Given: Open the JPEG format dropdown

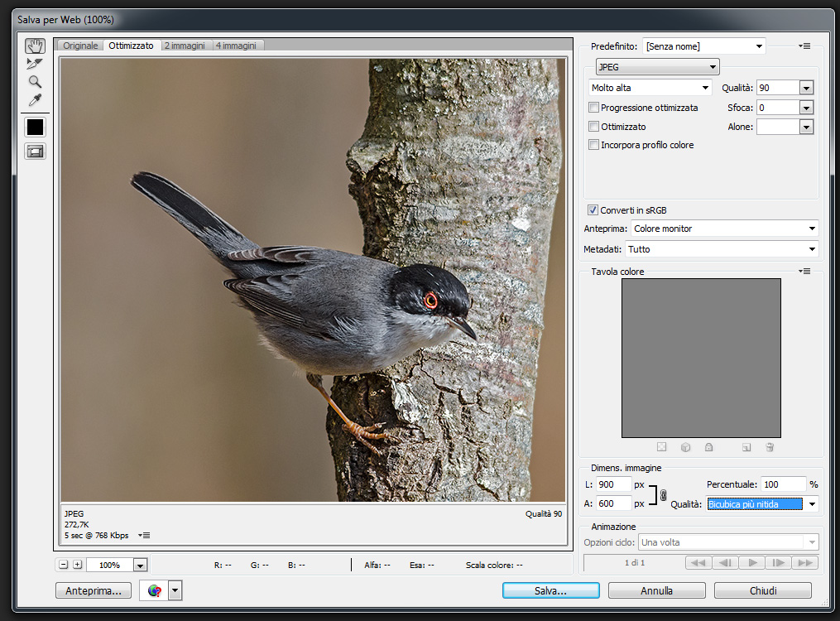Looking at the screenshot, I should [657, 67].
